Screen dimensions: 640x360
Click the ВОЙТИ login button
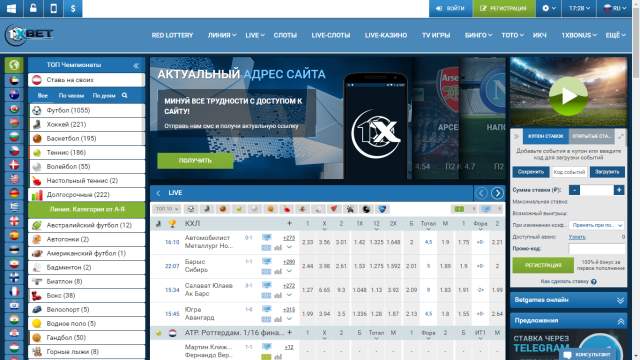[x=450, y=8]
